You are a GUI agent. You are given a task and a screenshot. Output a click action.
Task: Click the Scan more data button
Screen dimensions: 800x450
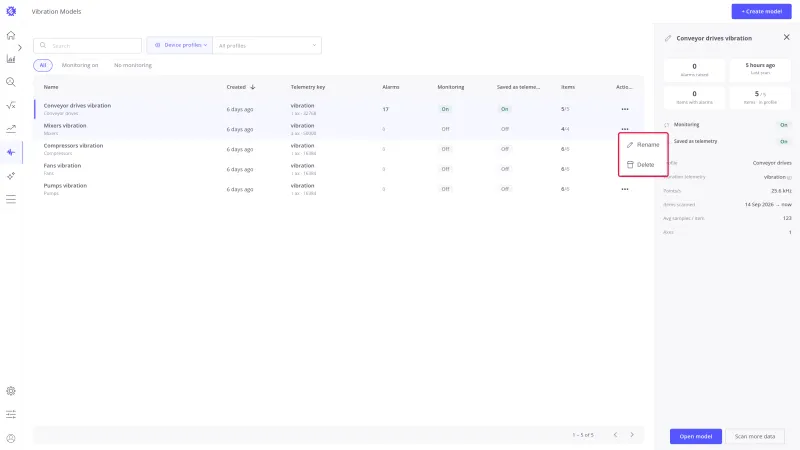click(x=755, y=436)
